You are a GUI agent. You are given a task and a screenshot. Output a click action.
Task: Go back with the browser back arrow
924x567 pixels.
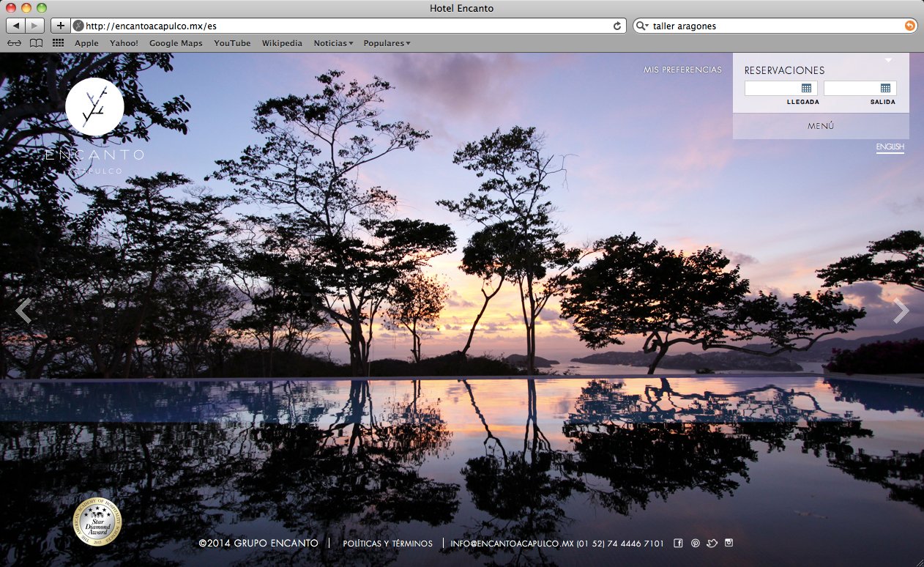(16, 26)
